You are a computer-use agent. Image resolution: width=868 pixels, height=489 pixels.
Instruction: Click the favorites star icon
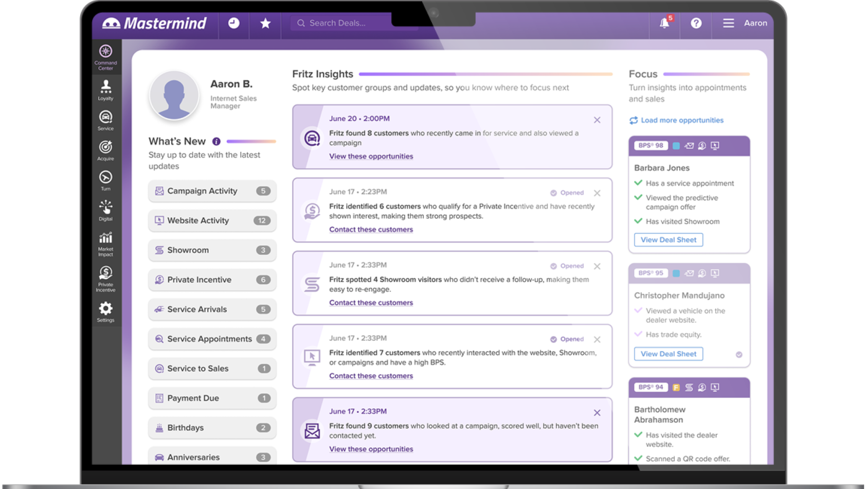265,23
